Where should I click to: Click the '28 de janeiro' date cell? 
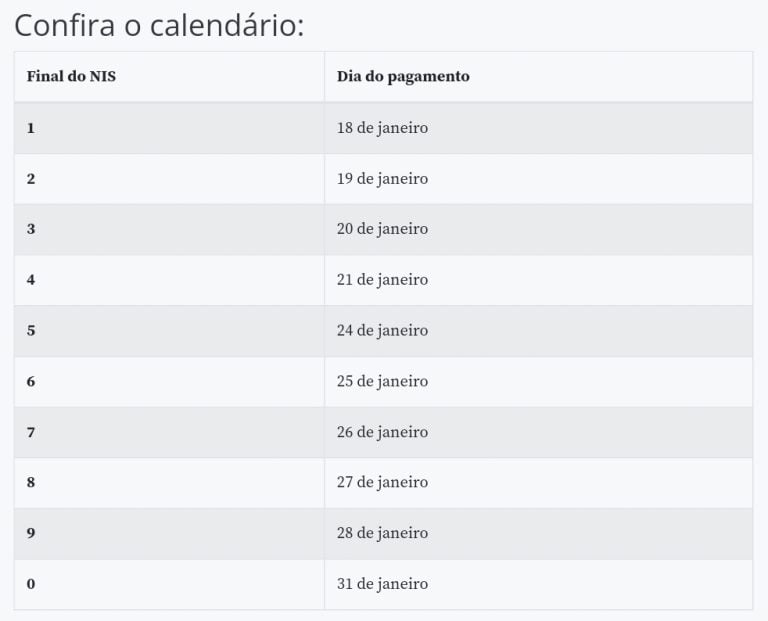click(538, 534)
